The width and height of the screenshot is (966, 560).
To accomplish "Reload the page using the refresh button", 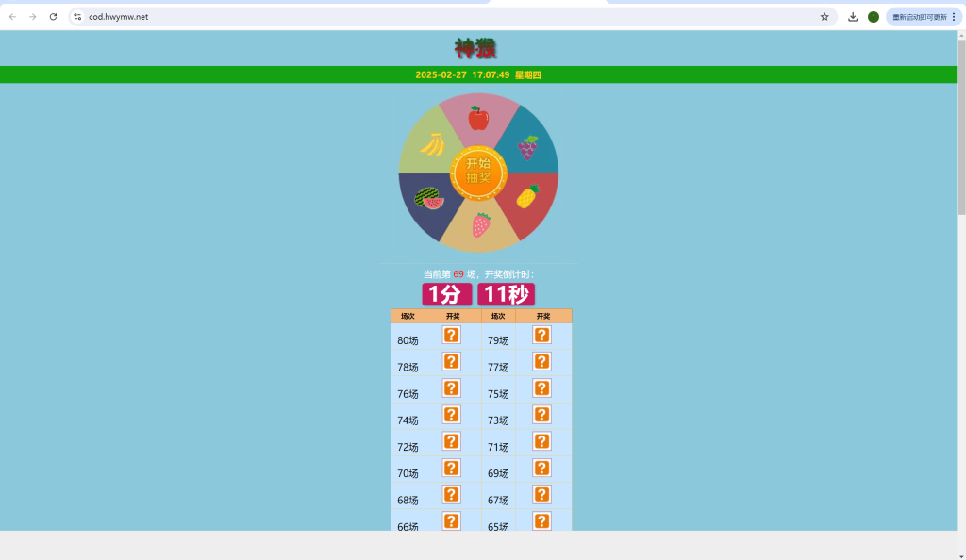I will pyautogui.click(x=53, y=17).
